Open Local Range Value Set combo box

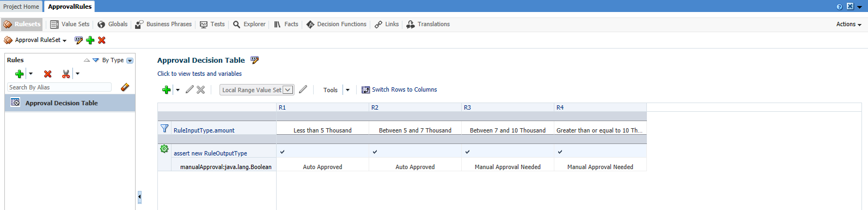(x=257, y=90)
